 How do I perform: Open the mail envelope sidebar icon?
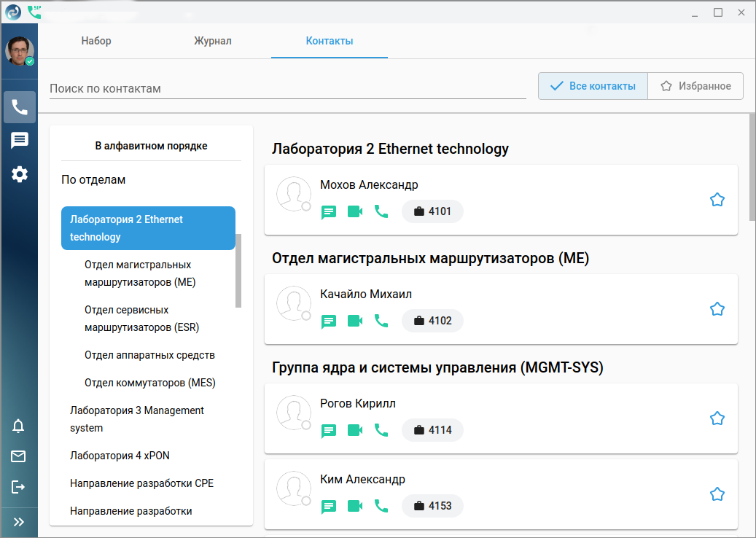(x=18, y=456)
